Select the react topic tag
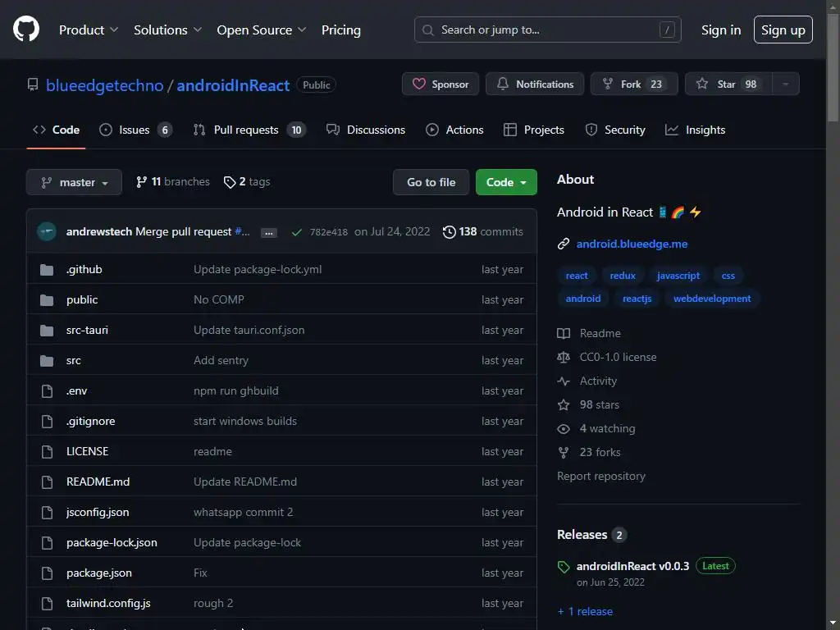This screenshot has width=840, height=630. 577,276
